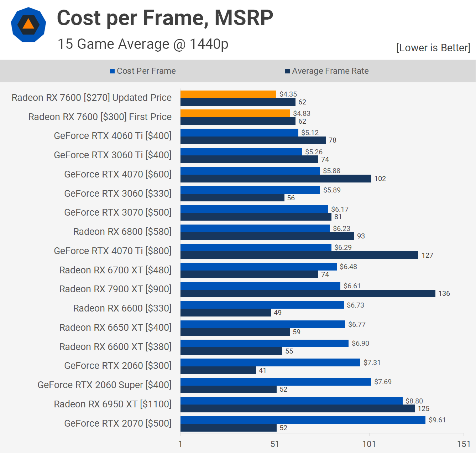This screenshot has width=476, height=453.
Task: Click the '$6.23' value label
Action: [x=341, y=228]
